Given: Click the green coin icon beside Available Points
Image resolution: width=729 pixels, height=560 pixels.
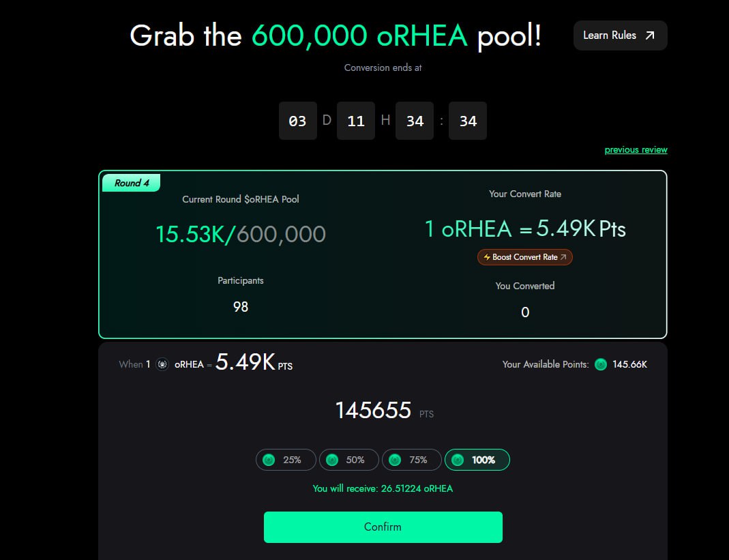Looking at the screenshot, I should 600,364.
